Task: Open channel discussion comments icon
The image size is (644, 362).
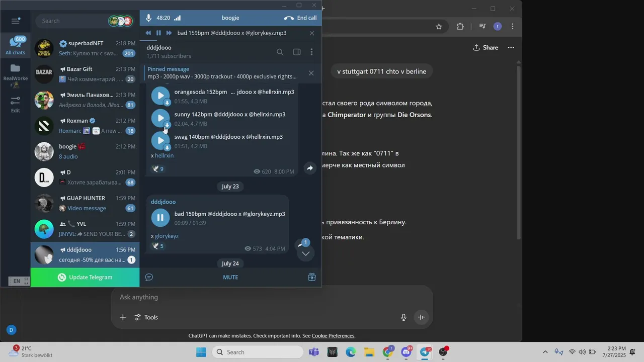Action: tap(149, 277)
